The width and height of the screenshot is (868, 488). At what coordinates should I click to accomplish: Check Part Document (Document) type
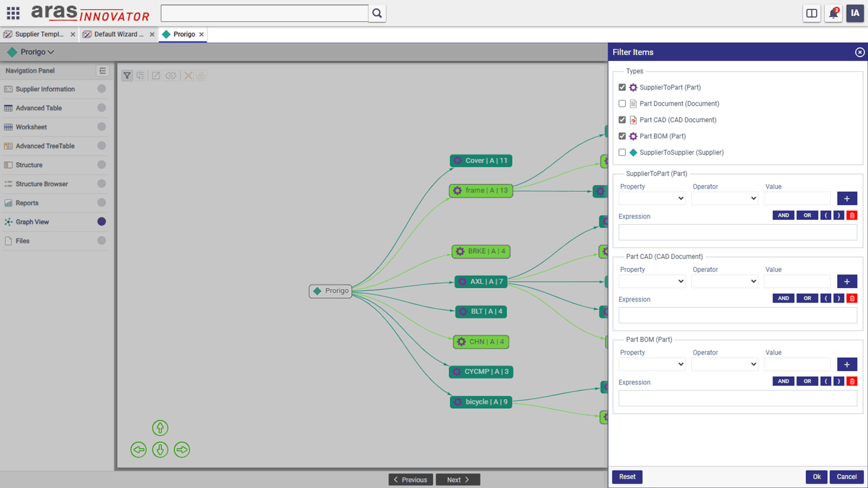click(x=622, y=104)
